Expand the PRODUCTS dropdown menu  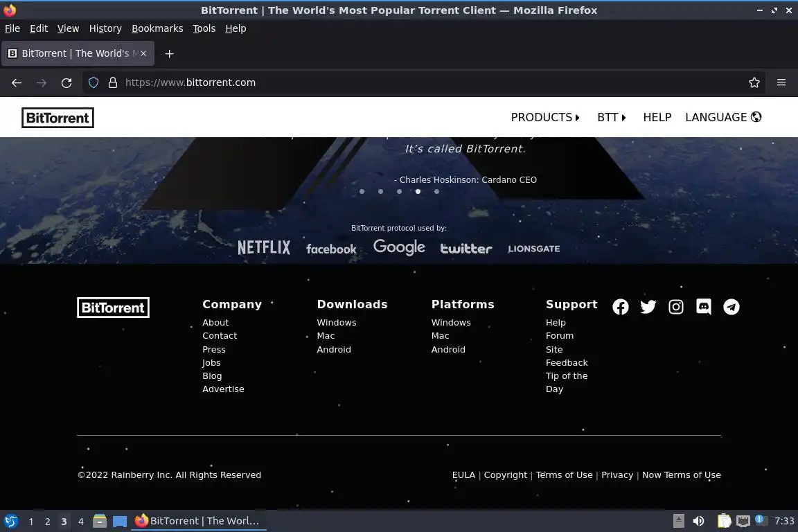coord(545,117)
